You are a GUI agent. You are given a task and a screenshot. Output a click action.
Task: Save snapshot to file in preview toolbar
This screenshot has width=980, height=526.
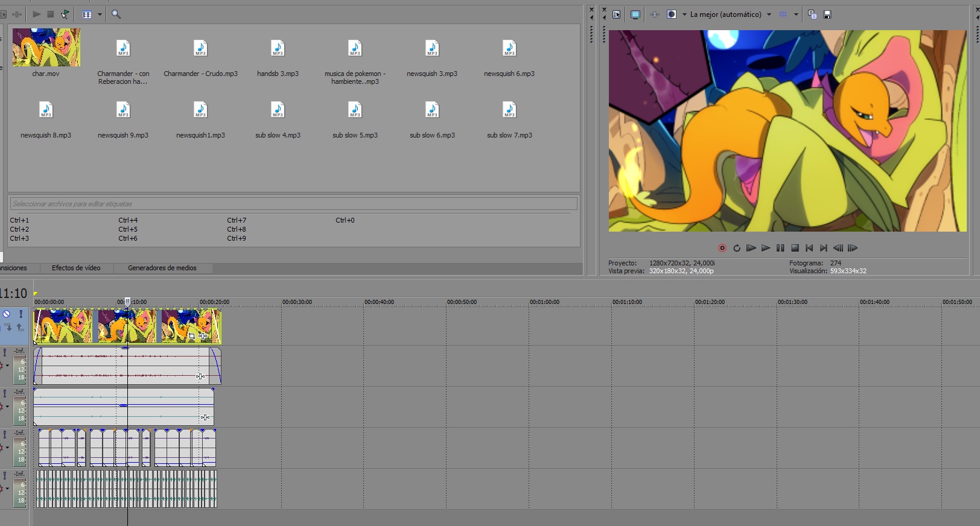pos(827,14)
